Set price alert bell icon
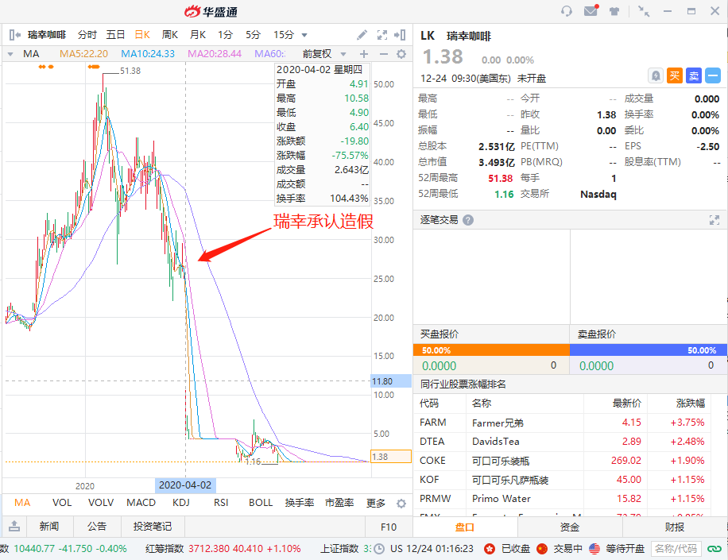 (656, 75)
